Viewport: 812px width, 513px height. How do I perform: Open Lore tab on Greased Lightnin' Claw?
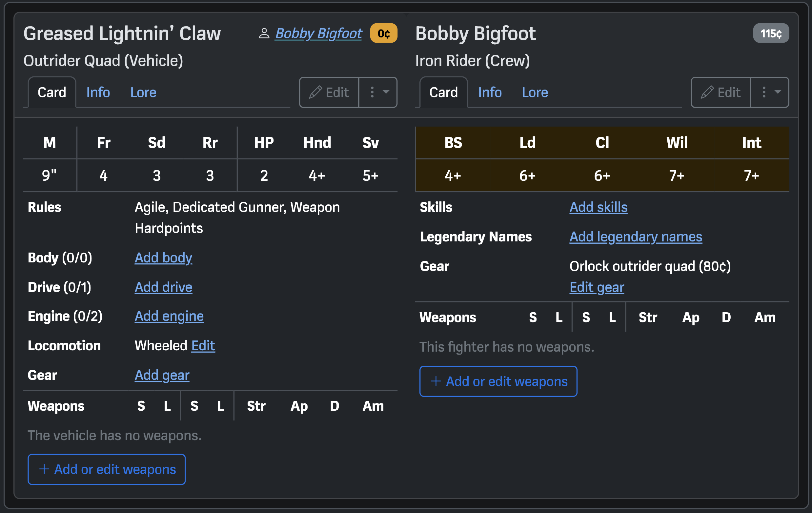143,92
